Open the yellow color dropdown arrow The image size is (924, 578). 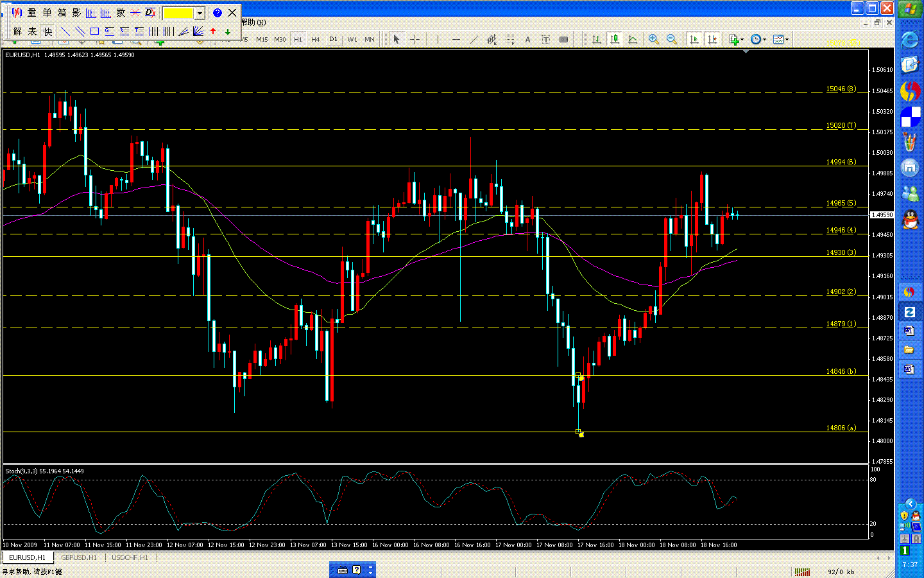200,13
